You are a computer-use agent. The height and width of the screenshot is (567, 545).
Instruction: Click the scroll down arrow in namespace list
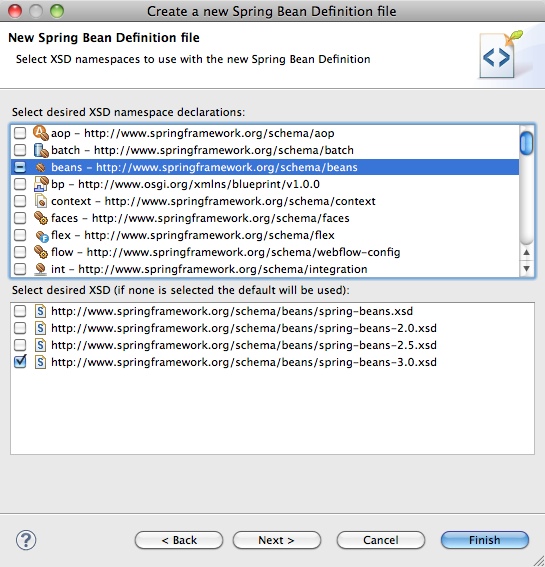pyautogui.click(x=527, y=269)
